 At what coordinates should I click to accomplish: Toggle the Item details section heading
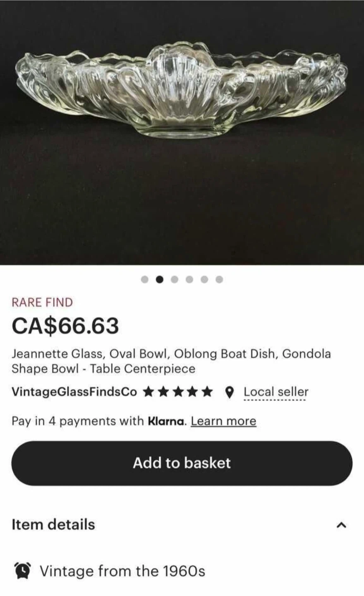coord(53,524)
